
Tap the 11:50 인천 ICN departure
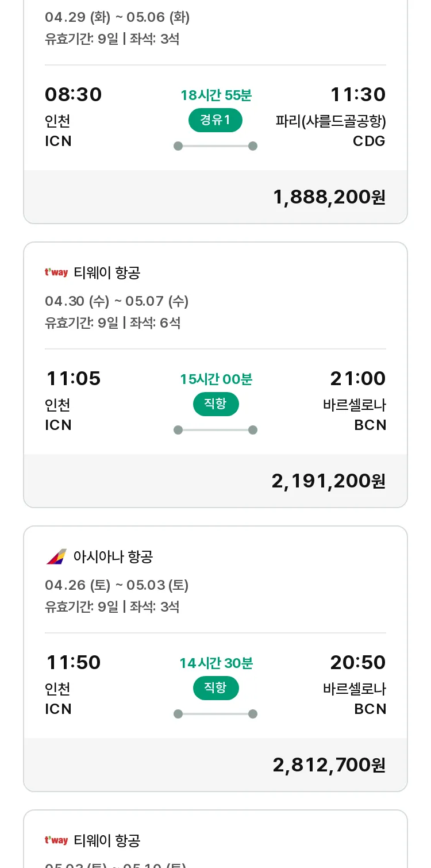(73, 685)
